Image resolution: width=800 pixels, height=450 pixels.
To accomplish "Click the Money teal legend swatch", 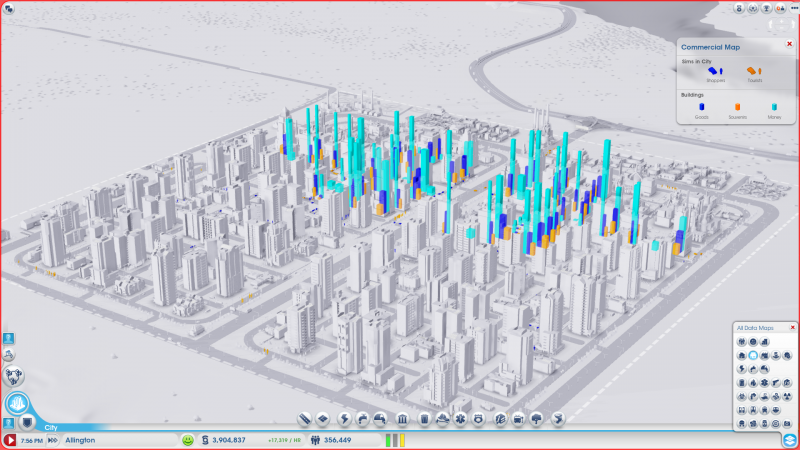I will (x=774, y=107).
